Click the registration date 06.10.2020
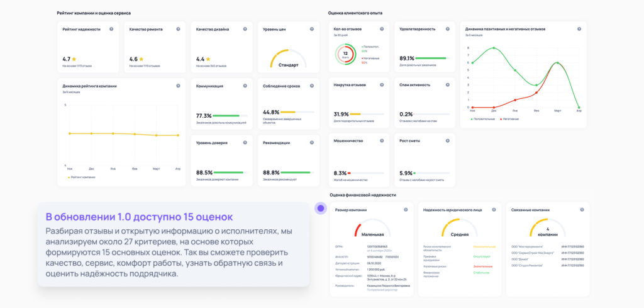Viewport: 644px width, 308px height. tap(375, 263)
